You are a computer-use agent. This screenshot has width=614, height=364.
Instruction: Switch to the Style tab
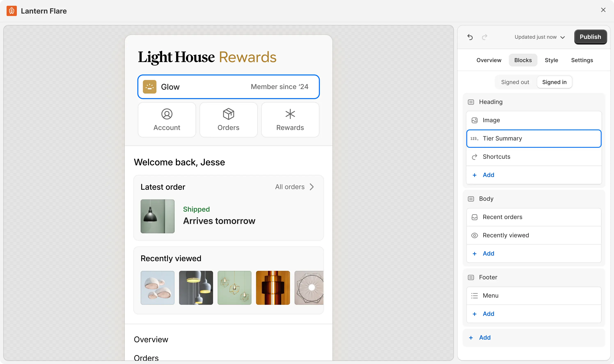coord(551,60)
